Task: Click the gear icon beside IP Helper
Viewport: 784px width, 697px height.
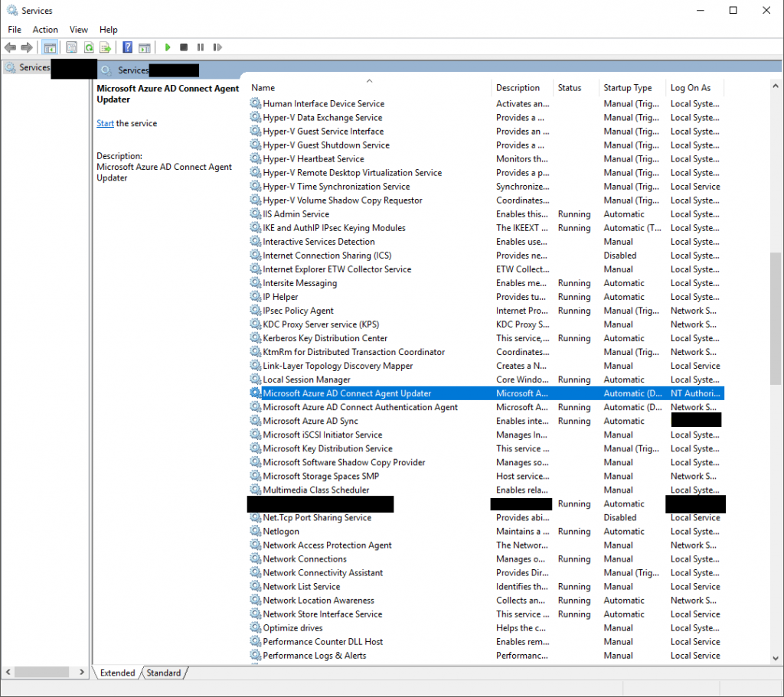Action: coord(256,297)
